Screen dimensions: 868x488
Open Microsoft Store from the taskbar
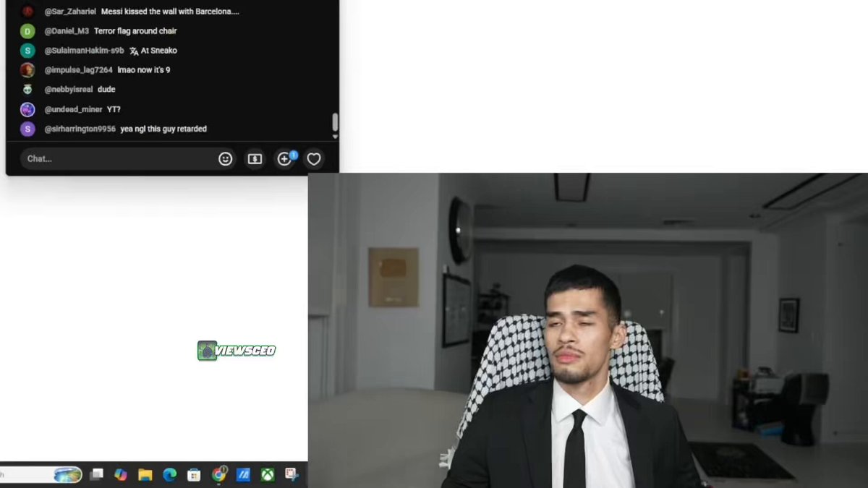coord(194,475)
